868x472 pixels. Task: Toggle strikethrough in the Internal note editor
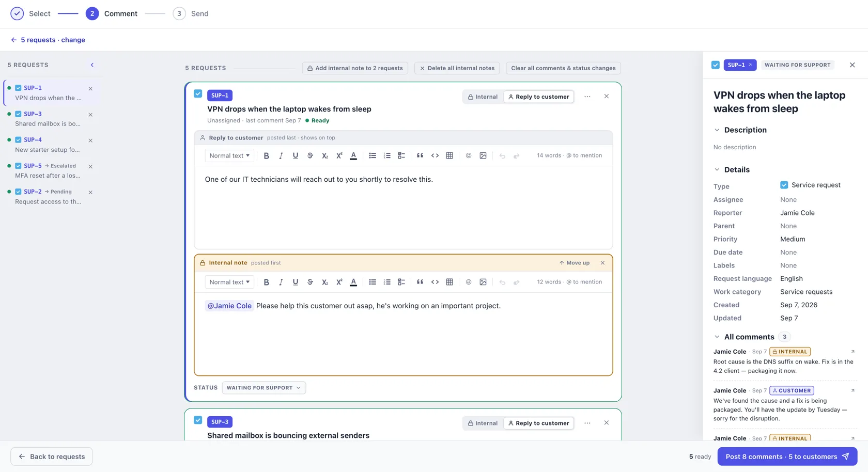pyautogui.click(x=310, y=282)
